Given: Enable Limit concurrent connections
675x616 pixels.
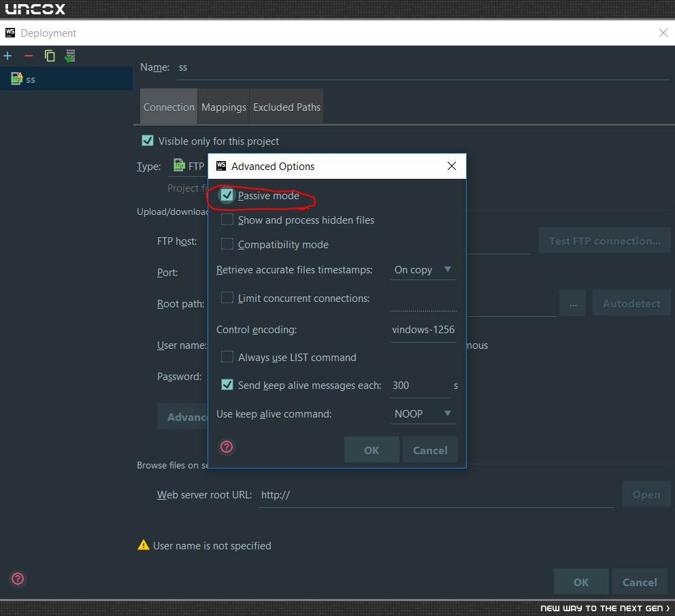Looking at the screenshot, I should click(x=227, y=298).
